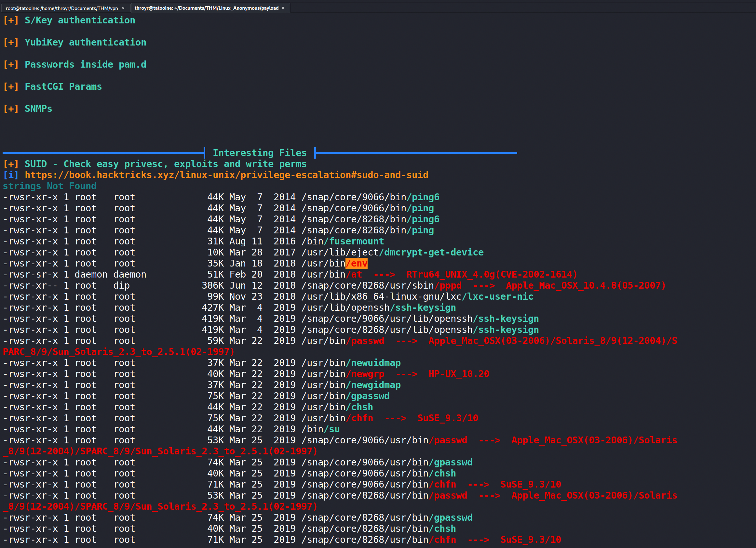Viewport: 756px width, 548px height.
Task: Click the lxc-user-nic file name
Action: [x=497, y=296]
